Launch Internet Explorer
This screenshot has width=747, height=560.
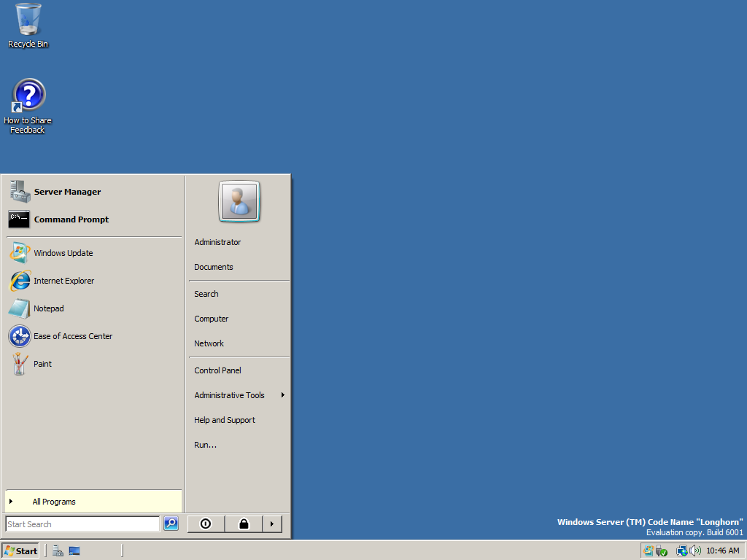pos(63,281)
